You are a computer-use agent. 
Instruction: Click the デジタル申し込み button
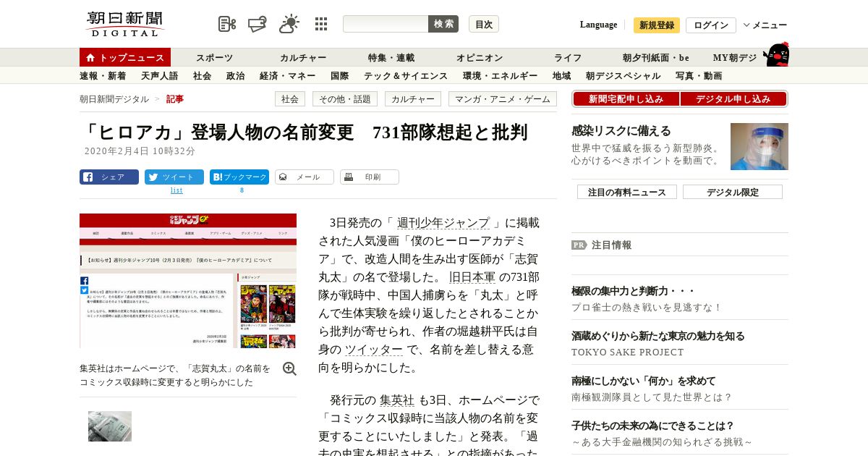pyautogui.click(x=733, y=99)
